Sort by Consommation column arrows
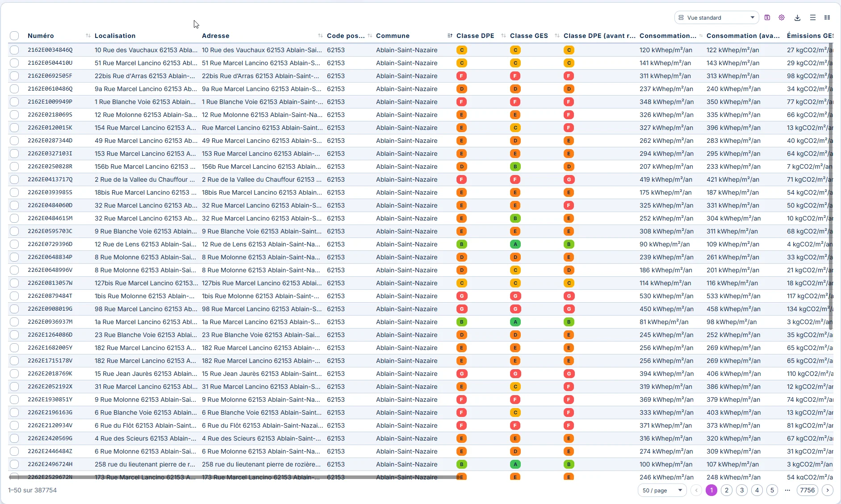This screenshot has height=504, width=841. click(701, 36)
